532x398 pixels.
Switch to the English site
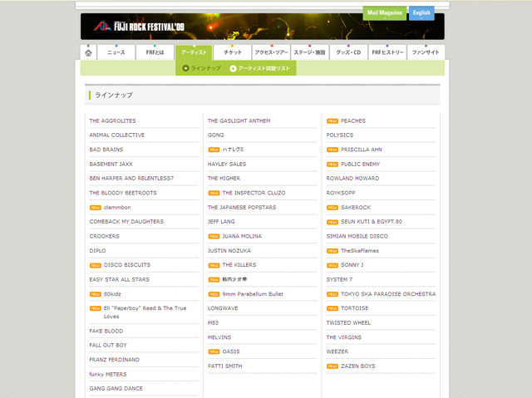(x=421, y=13)
